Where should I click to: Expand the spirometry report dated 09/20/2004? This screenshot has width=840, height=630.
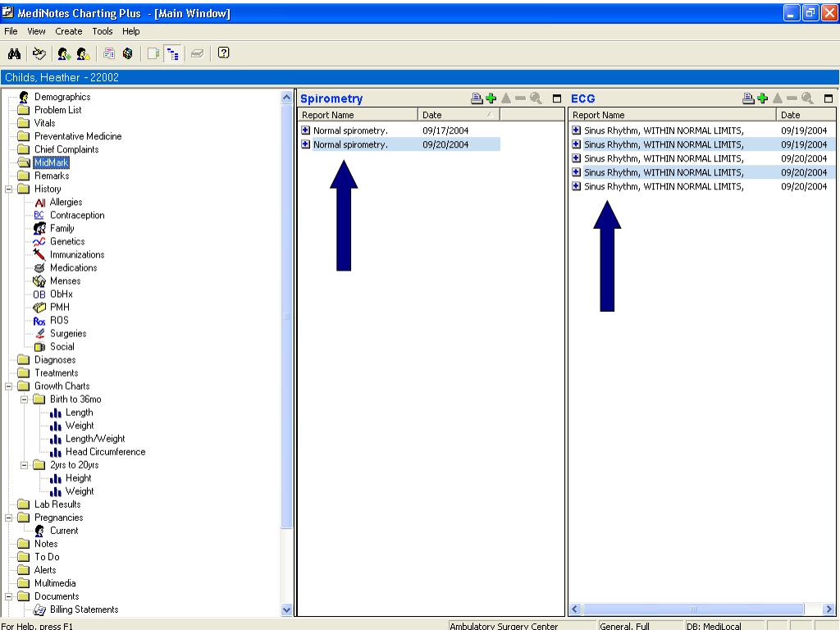305,144
